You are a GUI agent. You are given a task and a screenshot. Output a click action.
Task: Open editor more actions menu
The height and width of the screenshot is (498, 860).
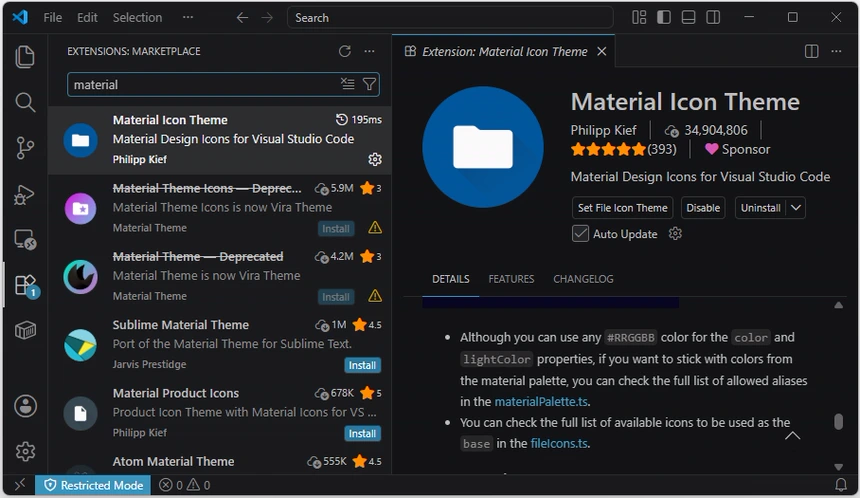coord(836,51)
